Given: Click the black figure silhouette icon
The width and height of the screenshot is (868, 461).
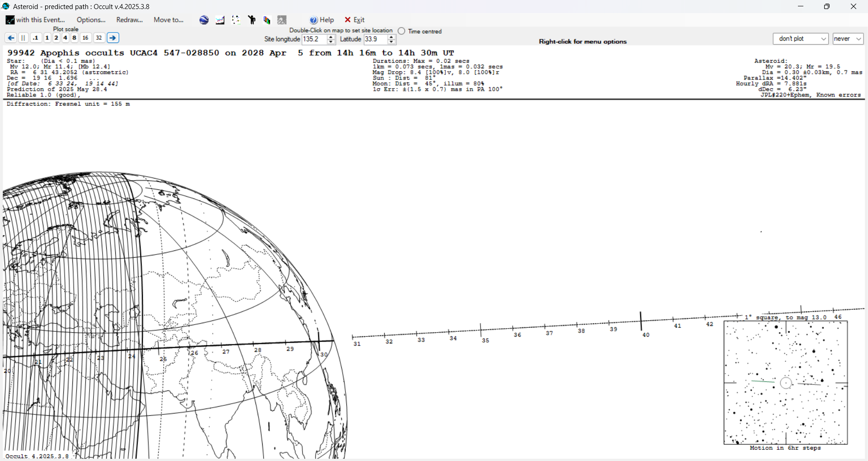Looking at the screenshot, I should point(252,20).
